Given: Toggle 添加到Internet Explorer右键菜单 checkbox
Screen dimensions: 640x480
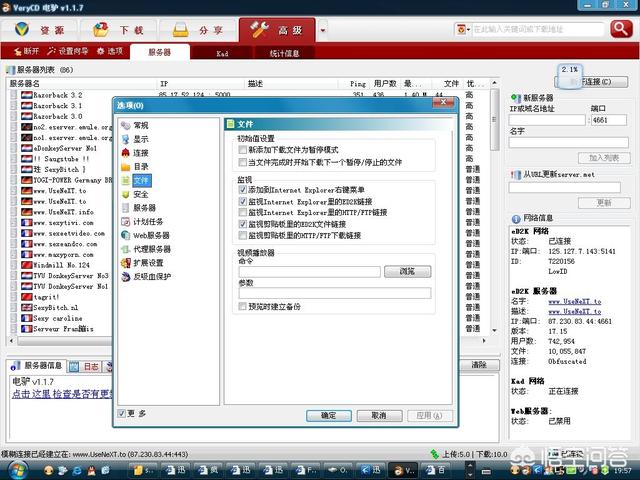Looking at the screenshot, I should coord(243,190).
